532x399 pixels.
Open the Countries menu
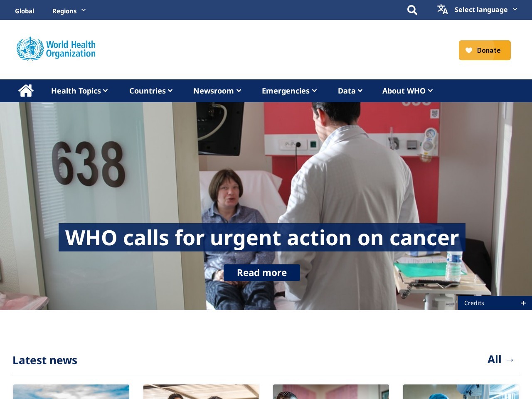pyautogui.click(x=151, y=91)
